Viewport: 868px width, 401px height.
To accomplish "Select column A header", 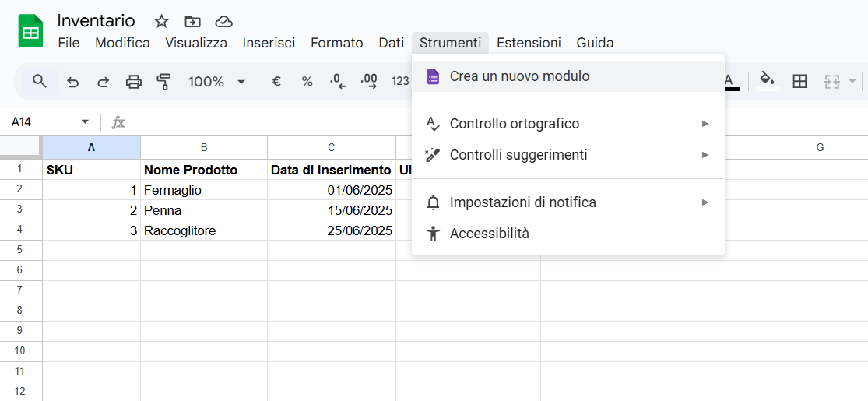I will click(91, 147).
